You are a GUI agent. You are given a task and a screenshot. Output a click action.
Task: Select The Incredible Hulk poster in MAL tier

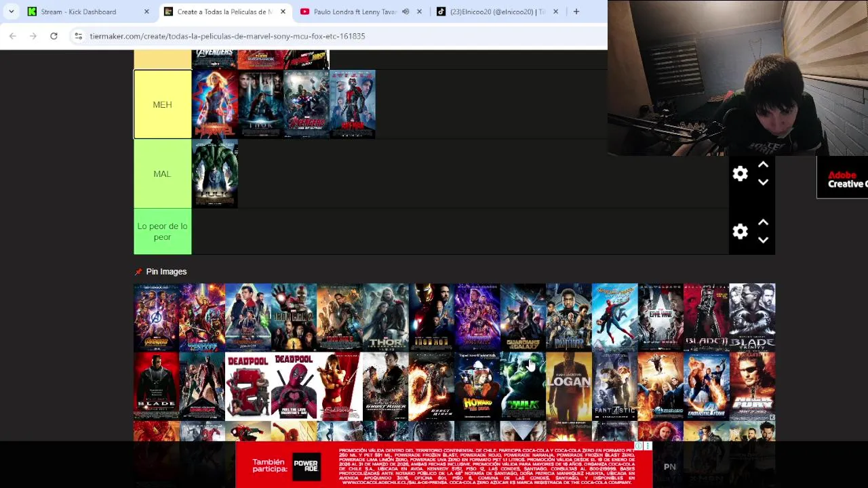tap(215, 174)
